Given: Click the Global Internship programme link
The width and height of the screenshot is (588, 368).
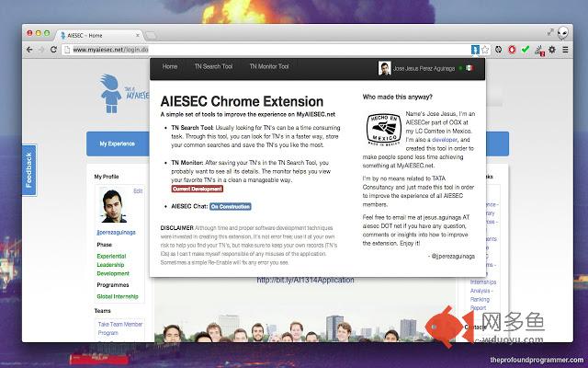Looking at the screenshot, I should 118,296.
